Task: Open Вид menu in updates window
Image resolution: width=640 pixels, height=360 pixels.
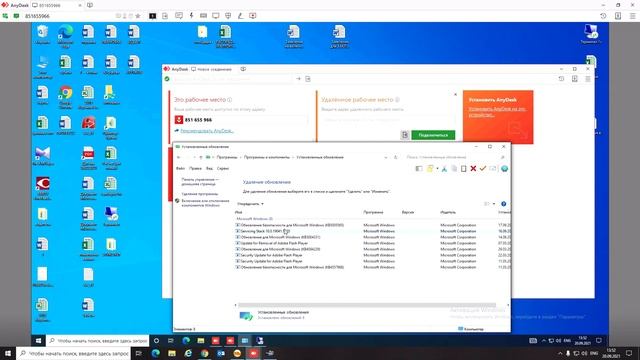Action: pyautogui.click(x=209, y=168)
